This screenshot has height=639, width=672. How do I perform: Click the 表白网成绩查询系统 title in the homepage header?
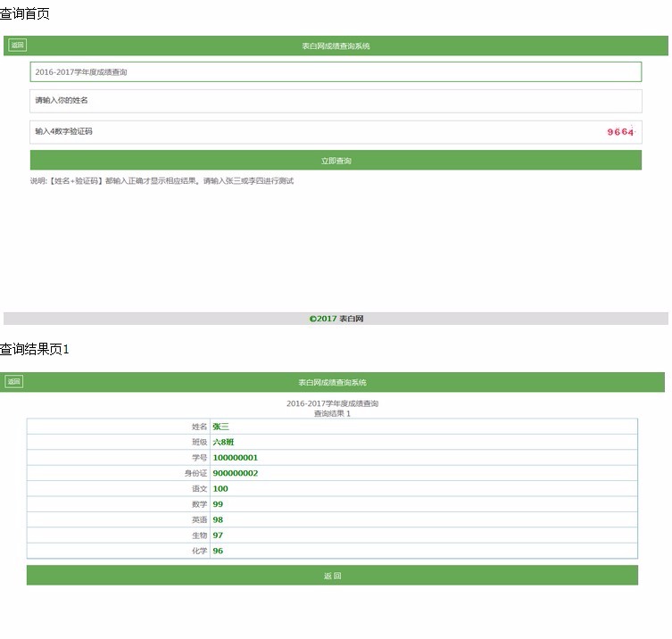click(x=336, y=46)
